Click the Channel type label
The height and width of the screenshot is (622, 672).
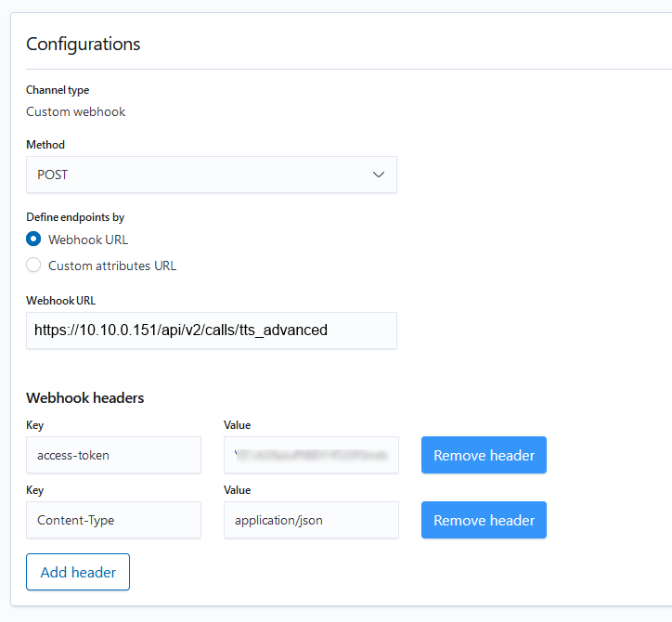tap(58, 90)
